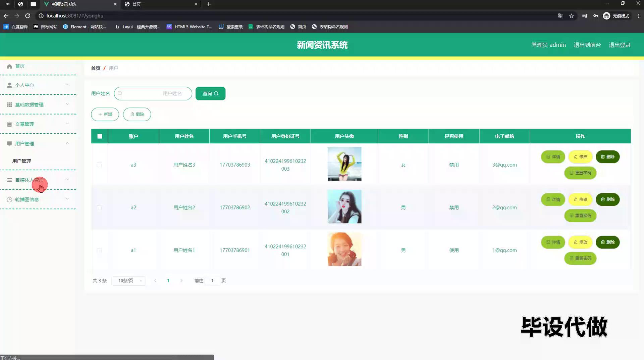This screenshot has width=644, height=360.
Task: Click the delete button for user a3
Action: (607, 157)
